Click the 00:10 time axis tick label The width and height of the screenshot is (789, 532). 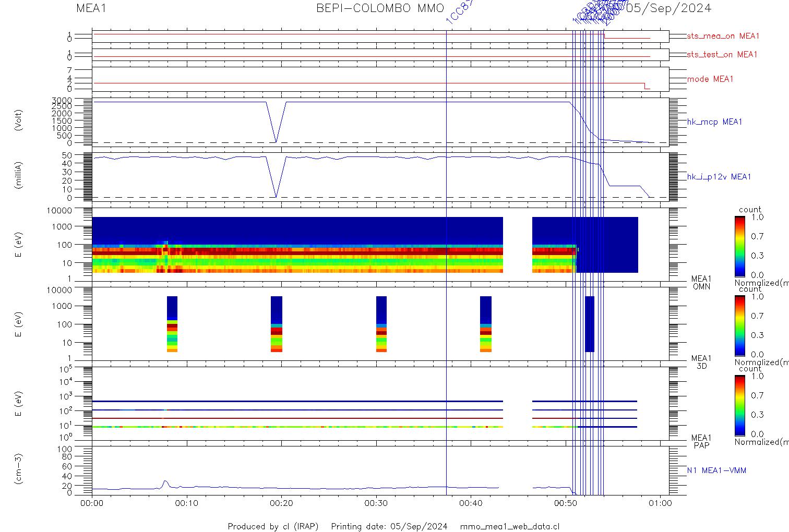tap(186, 504)
